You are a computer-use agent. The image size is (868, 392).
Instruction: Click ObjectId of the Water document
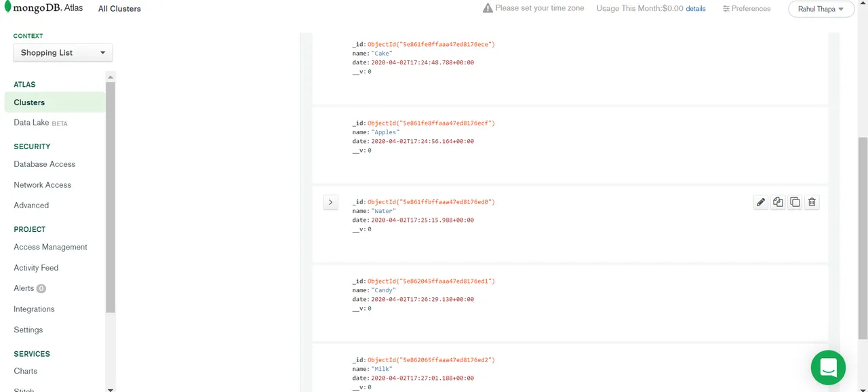tap(431, 202)
